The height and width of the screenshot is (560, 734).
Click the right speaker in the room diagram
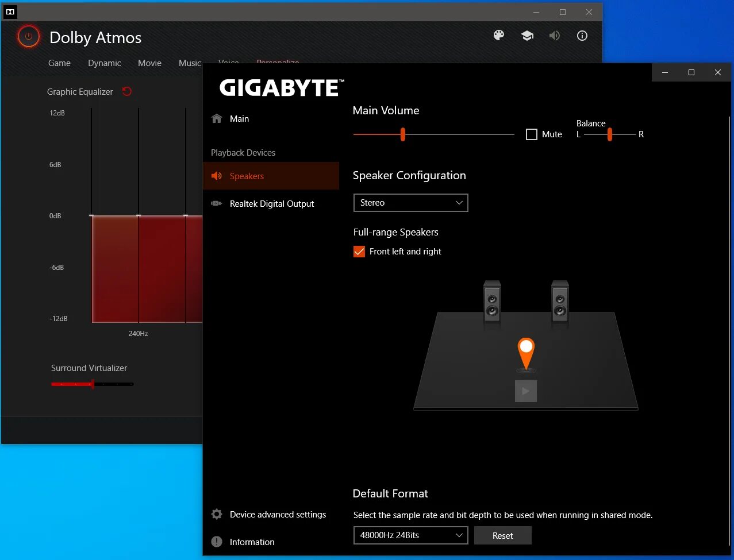pos(560,302)
